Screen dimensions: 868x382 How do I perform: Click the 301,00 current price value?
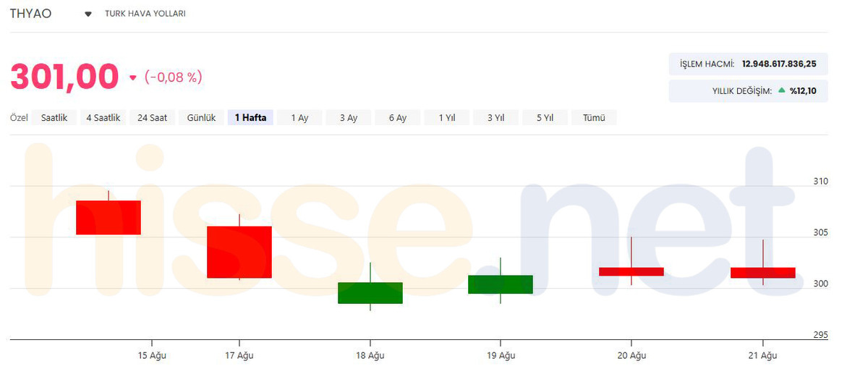click(64, 77)
